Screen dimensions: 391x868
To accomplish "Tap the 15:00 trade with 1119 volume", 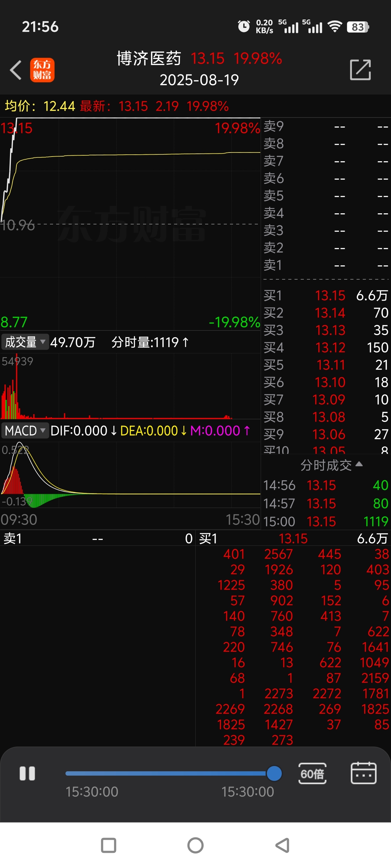I will point(326,522).
